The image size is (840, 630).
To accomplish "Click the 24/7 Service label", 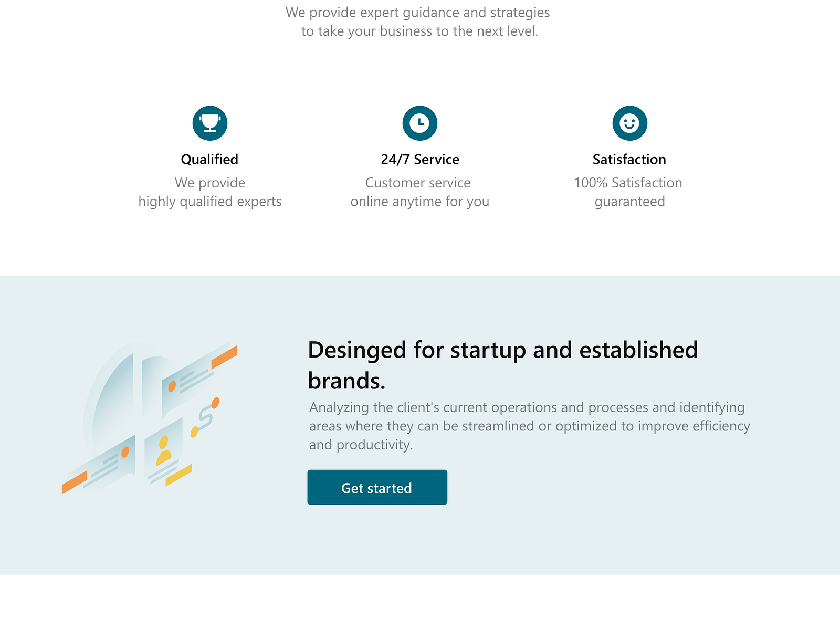I will tap(420, 159).
